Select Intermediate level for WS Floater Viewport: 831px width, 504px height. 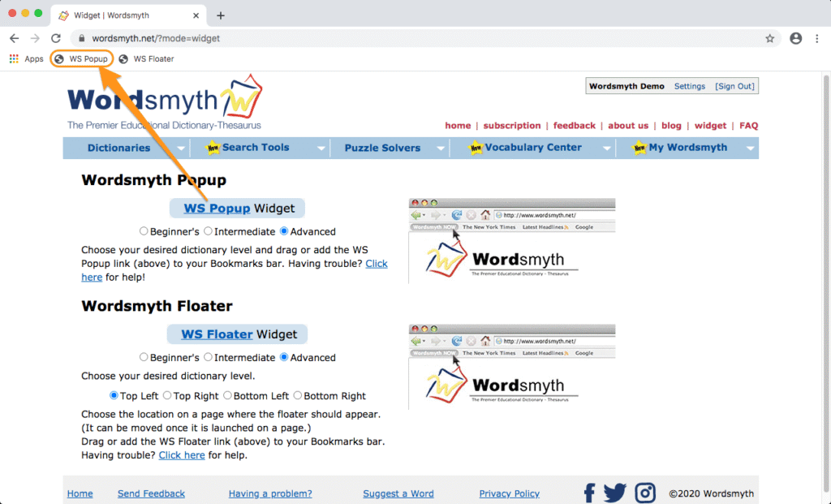[x=209, y=357]
